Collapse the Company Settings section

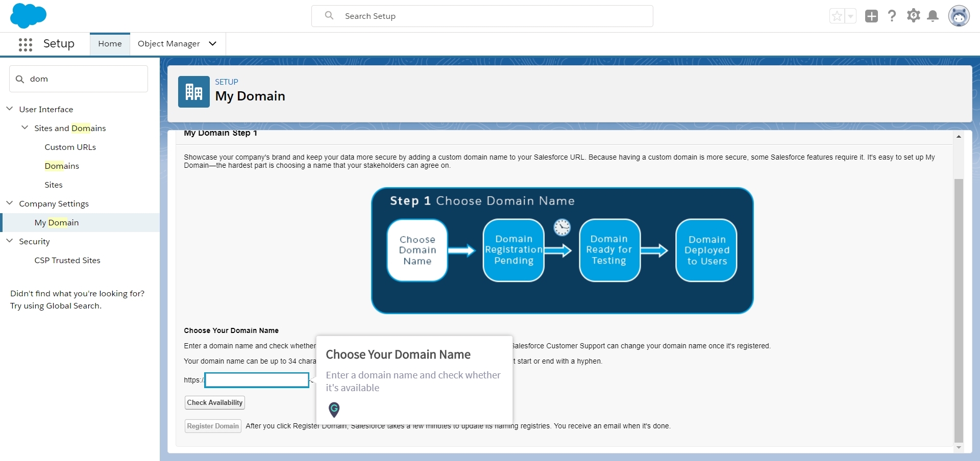9,203
